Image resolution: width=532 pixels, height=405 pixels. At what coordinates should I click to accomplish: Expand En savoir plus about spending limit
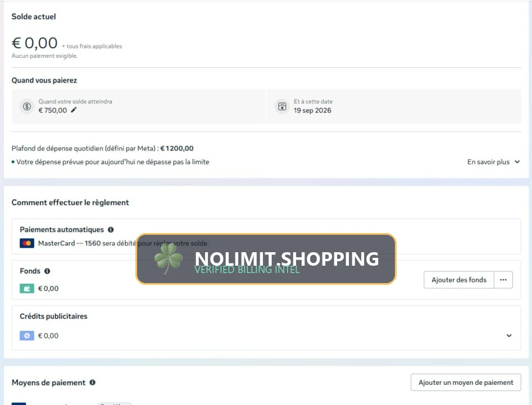493,162
